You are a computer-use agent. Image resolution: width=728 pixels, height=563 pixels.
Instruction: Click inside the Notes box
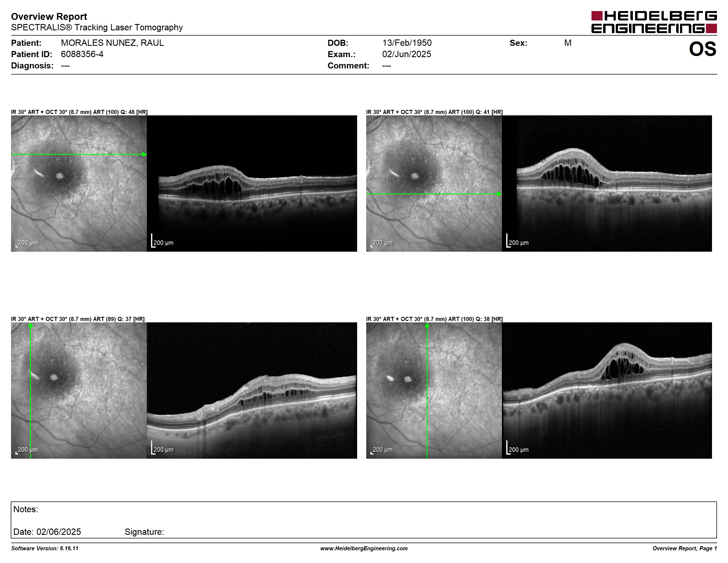pos(364,520)
